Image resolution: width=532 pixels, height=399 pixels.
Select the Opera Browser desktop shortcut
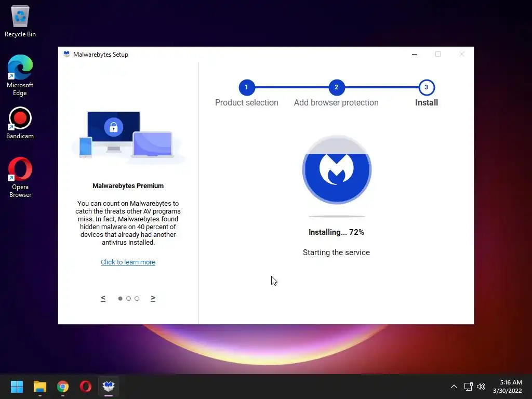(x=20, y=177)
